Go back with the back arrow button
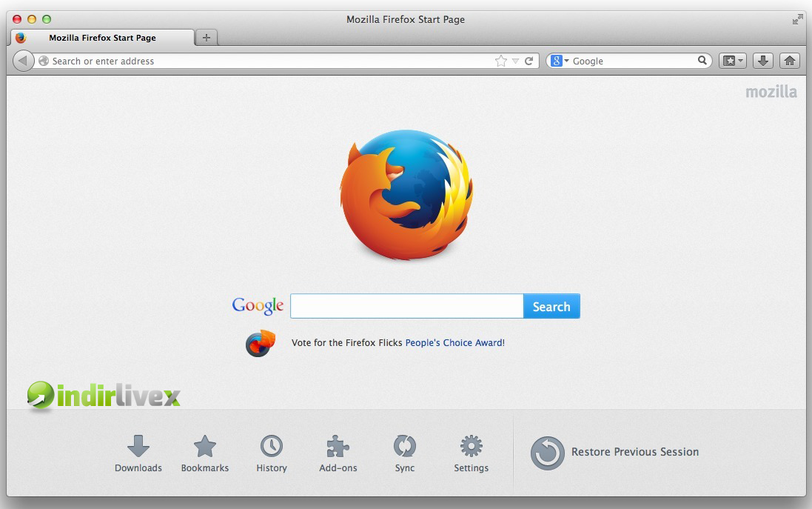This screenshot has width=812, height=509. click(23, 61)
